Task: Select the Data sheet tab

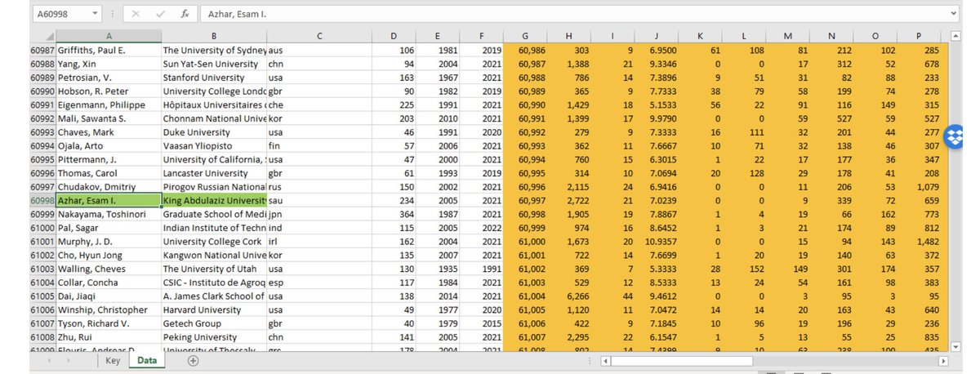Action: click(x=146, y=360)
